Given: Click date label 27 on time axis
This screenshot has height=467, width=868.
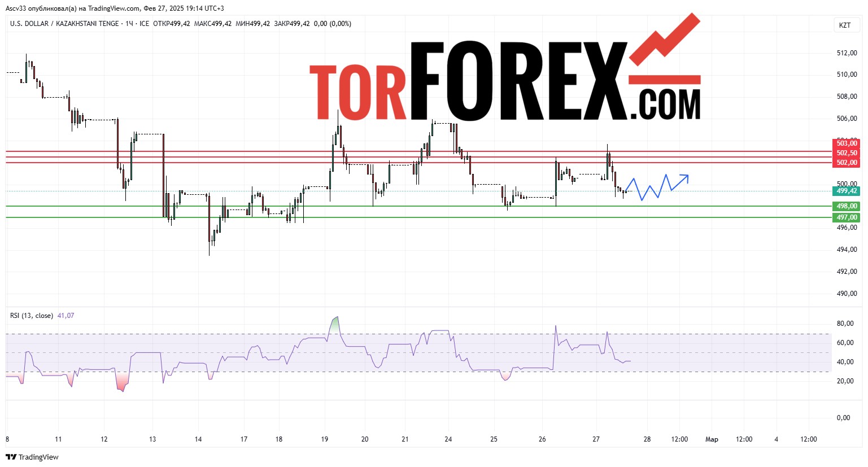Looking at the screenshot, I should [x=596, y=439].
